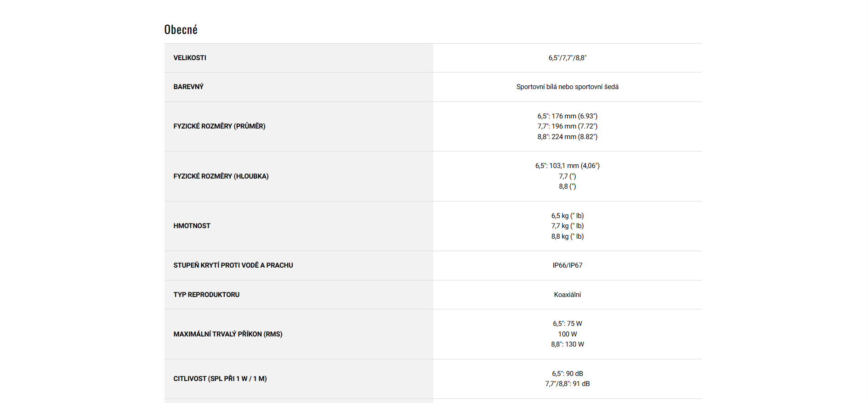868x403 pixels.
Task: Click the TYP REPRODUKTORU label
Action: click(206, 295)
